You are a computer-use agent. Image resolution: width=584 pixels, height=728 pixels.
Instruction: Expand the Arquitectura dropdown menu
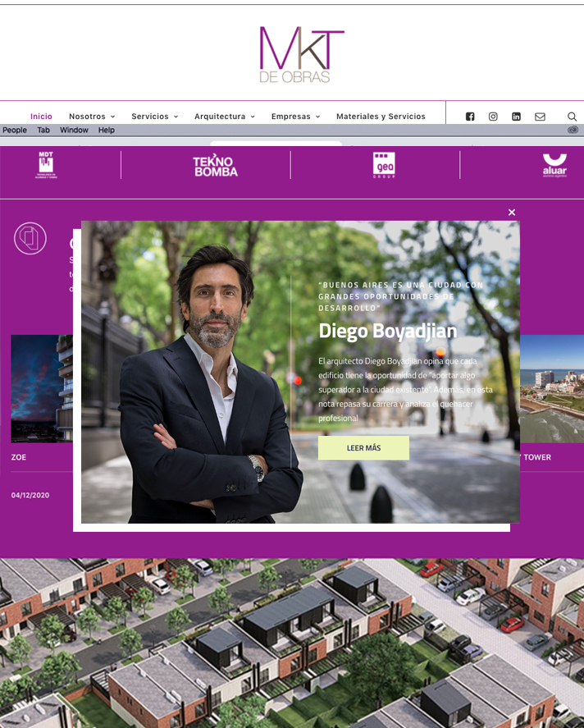point(224,117)
